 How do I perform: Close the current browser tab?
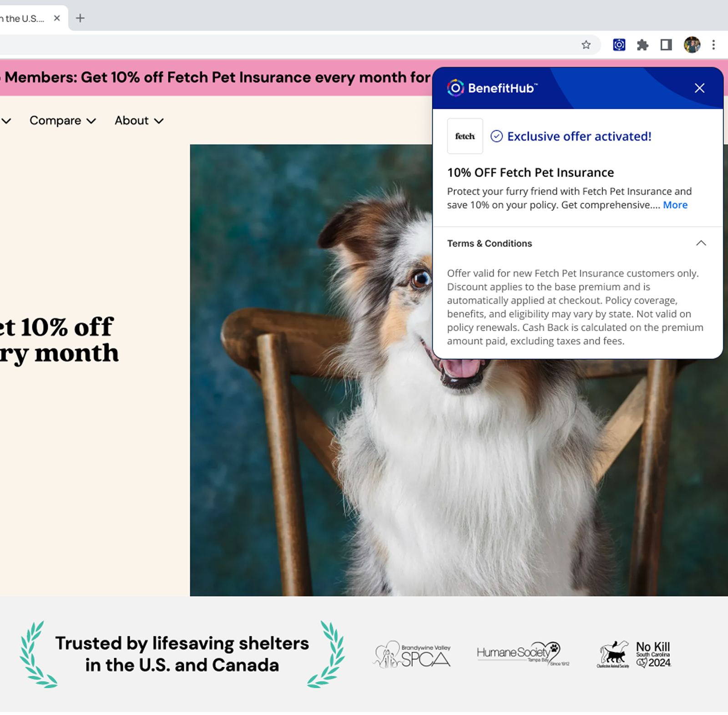pyautogui.click(x=57, y=18)
